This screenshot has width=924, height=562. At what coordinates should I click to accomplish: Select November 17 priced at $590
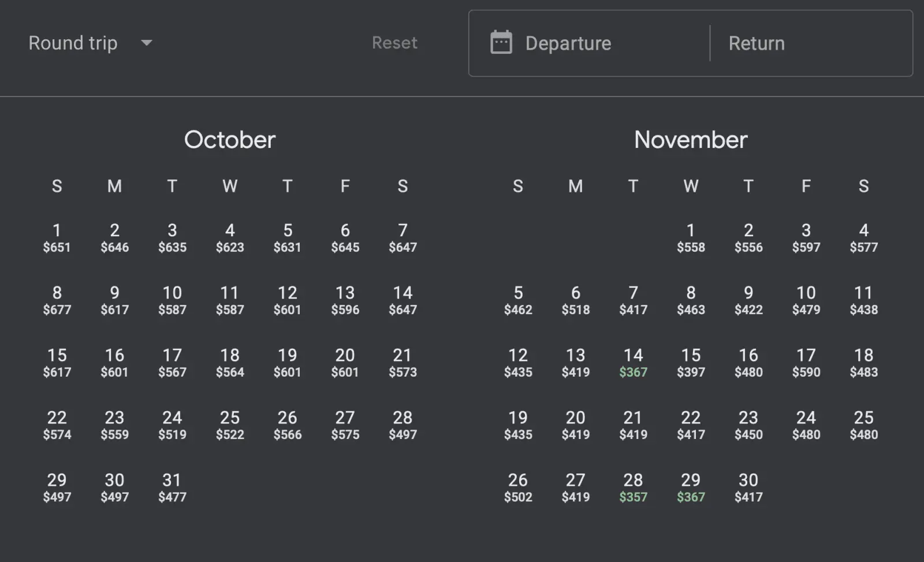point(806,362)
